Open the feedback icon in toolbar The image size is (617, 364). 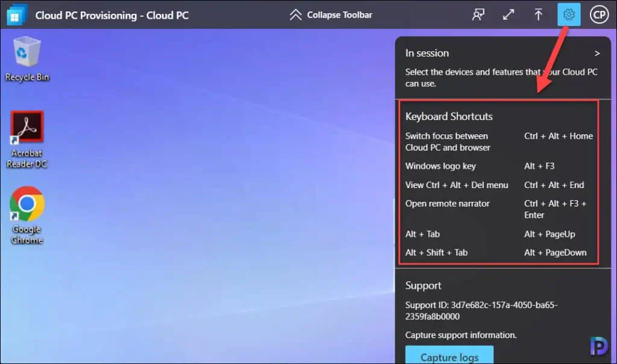tap(478, 15)
